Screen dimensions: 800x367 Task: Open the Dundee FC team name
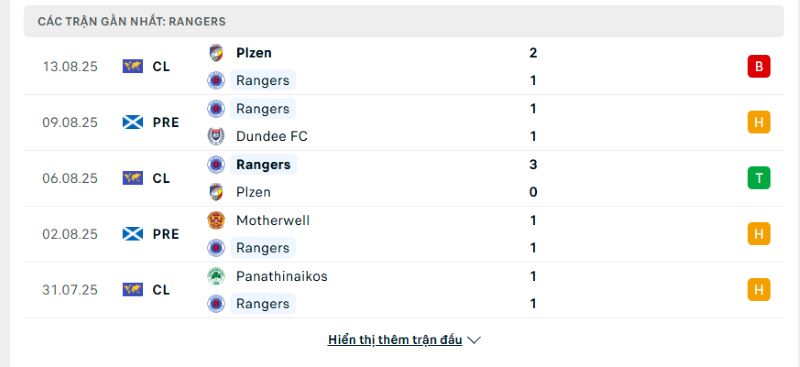[x=272, y=136]
